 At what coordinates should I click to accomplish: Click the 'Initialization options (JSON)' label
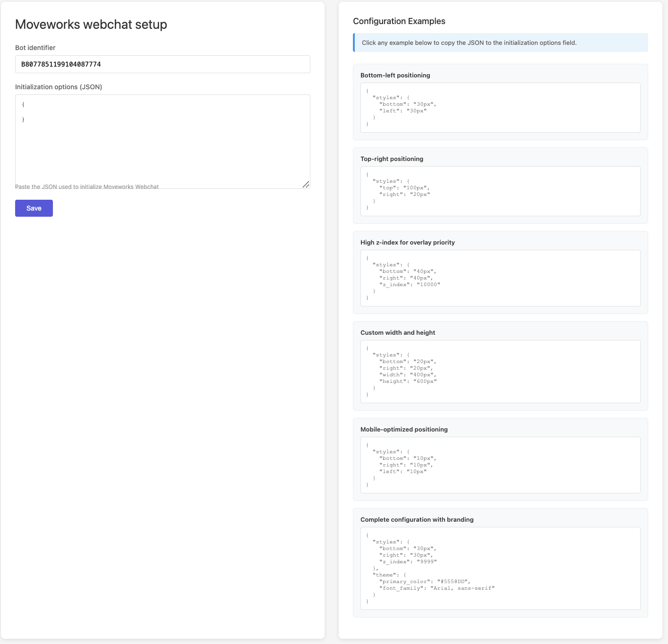(59, 87)
